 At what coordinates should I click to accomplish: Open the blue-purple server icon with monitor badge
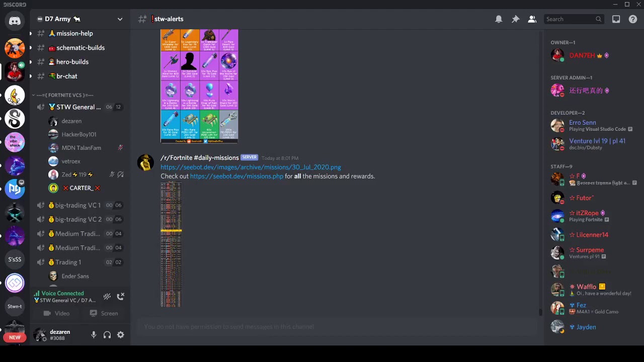pyautogui.click(x=15, y=189)
